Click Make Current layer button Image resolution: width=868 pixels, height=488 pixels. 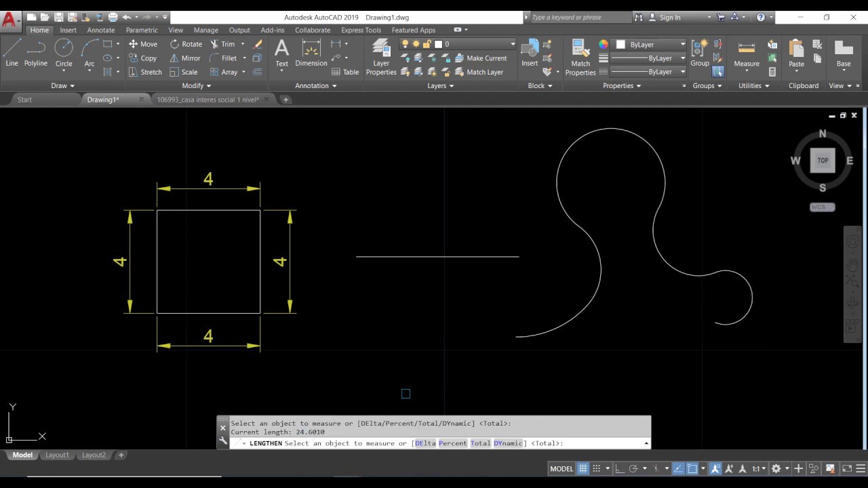pyautogui.click(x=480, y=58)
